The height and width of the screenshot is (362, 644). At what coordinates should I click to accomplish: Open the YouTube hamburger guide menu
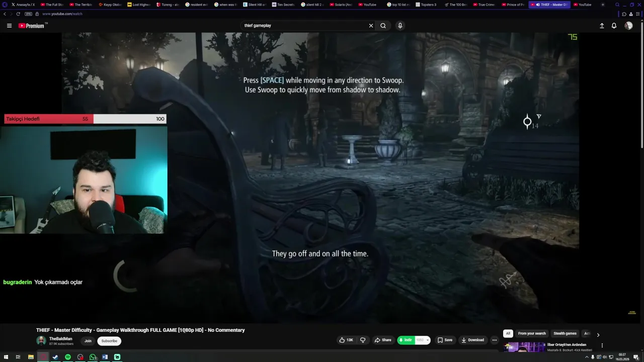coord(9,26)
